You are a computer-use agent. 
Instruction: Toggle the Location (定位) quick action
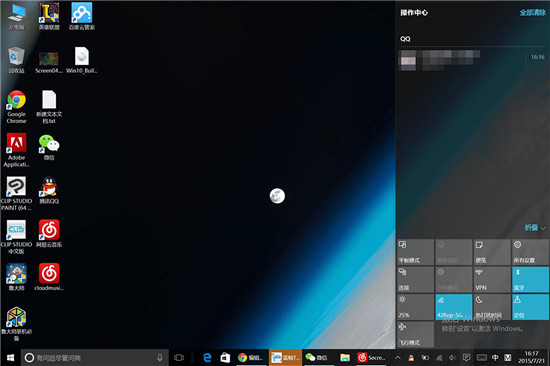tap(530, 307)
